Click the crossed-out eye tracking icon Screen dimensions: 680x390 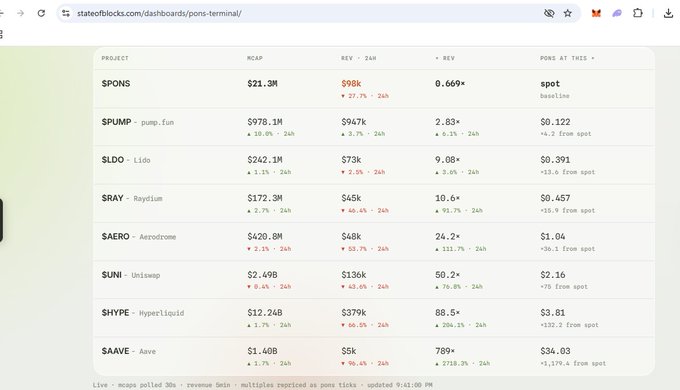(x=549, y=13)
